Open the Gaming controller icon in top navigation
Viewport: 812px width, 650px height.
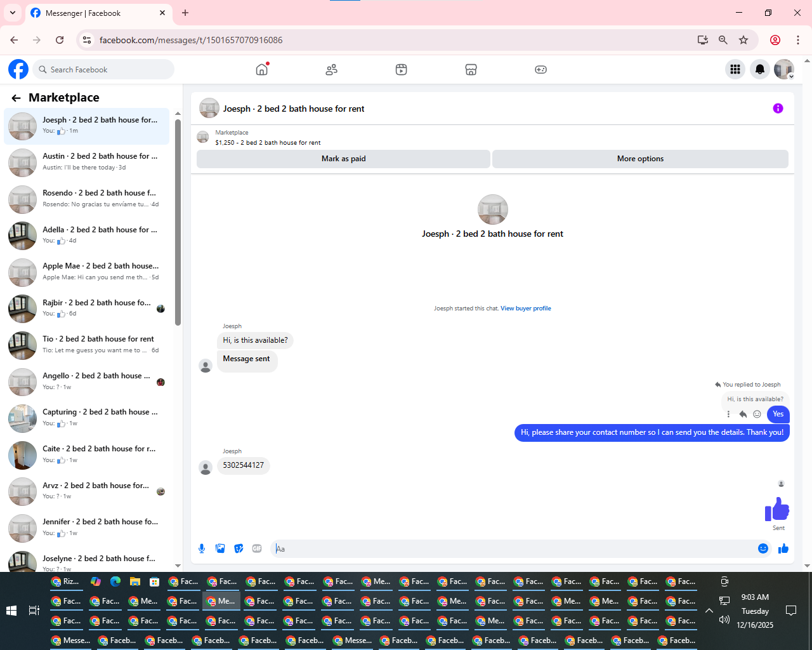pyautogui.click(x=540, y=69)
